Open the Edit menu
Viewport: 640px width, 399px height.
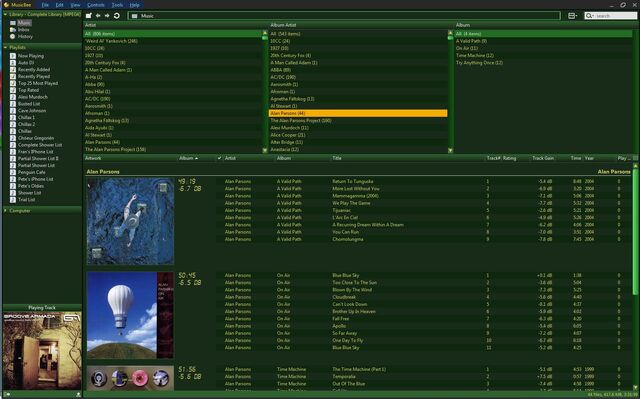(x=60, y=5)
